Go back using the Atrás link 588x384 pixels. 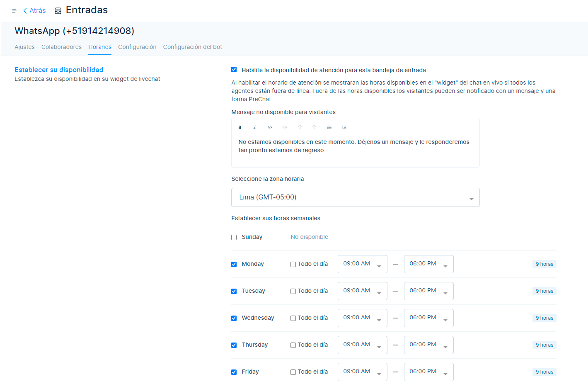point(34,11)
